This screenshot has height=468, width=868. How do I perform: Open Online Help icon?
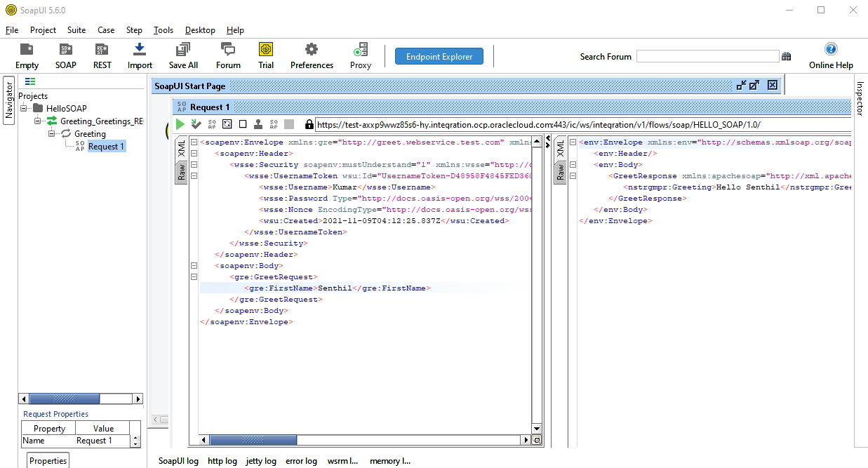(x=831, y=49)
